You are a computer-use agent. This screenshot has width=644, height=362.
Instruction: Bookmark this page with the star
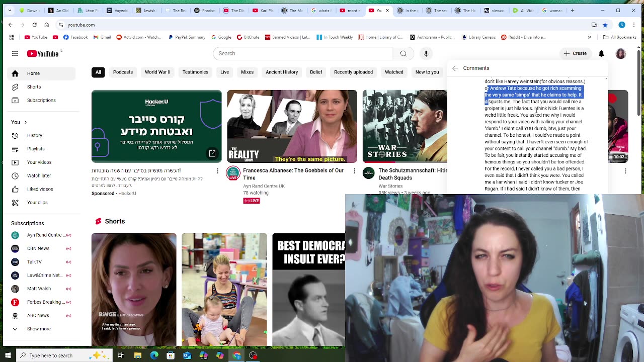click(605, 25)
